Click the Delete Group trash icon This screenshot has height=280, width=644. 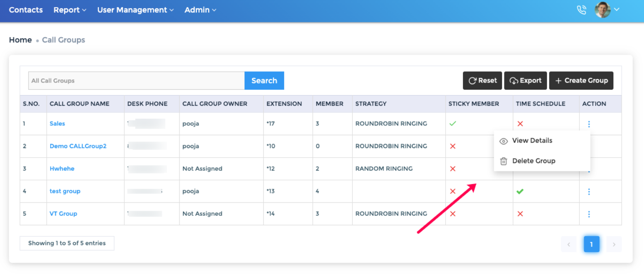pyautogui.click(x=503, y=161)
